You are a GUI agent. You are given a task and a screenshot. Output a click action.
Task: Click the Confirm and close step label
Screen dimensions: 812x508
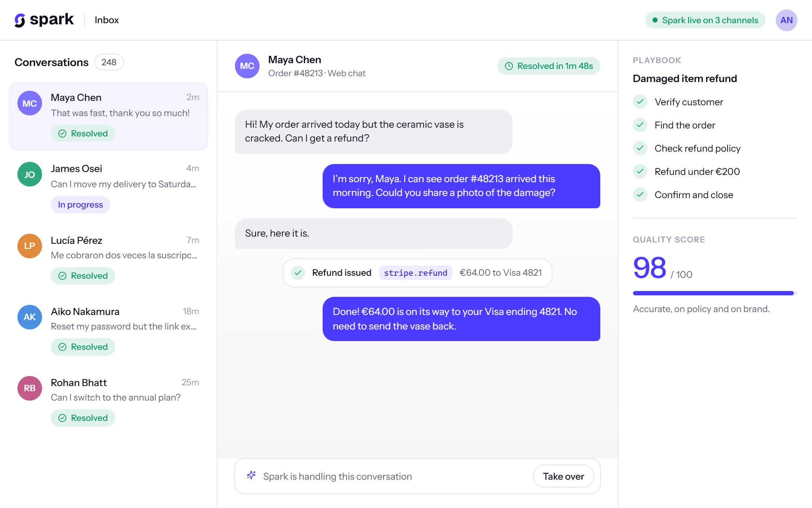tap(694, 195)
